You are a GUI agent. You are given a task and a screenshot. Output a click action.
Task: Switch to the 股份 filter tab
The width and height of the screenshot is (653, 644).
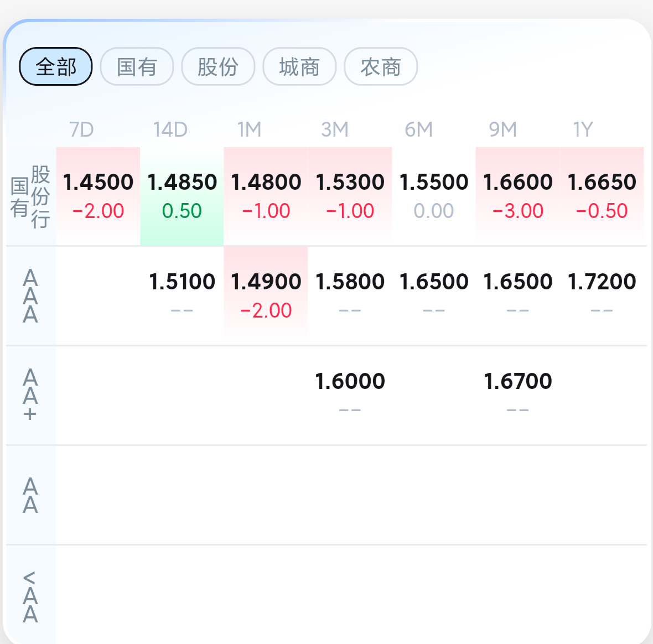(218, 66)
